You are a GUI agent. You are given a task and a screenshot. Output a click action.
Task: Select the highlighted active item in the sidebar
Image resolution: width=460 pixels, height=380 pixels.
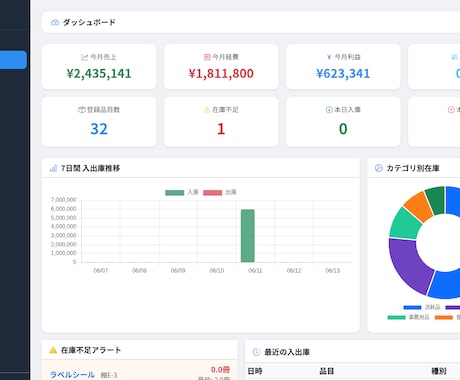pyautogui.click(x=13, y=60)
